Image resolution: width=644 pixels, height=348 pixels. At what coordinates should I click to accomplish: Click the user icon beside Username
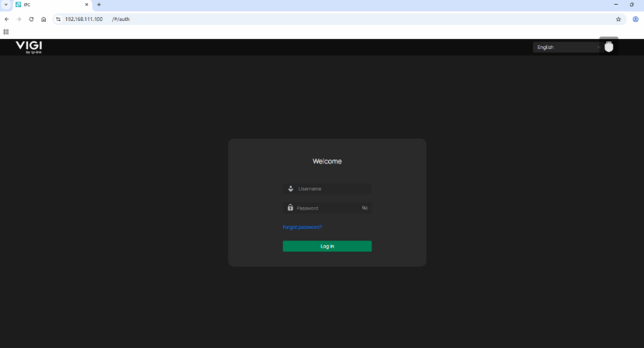290,188
